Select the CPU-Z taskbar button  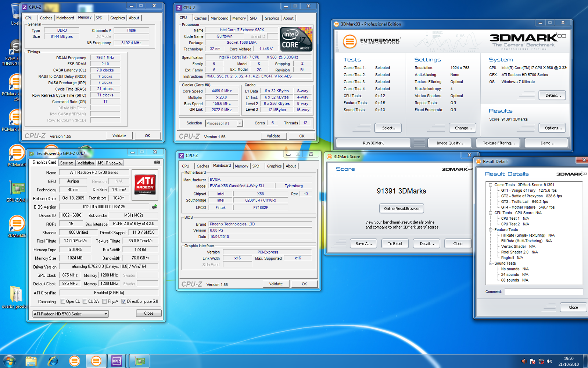point(117,361)
